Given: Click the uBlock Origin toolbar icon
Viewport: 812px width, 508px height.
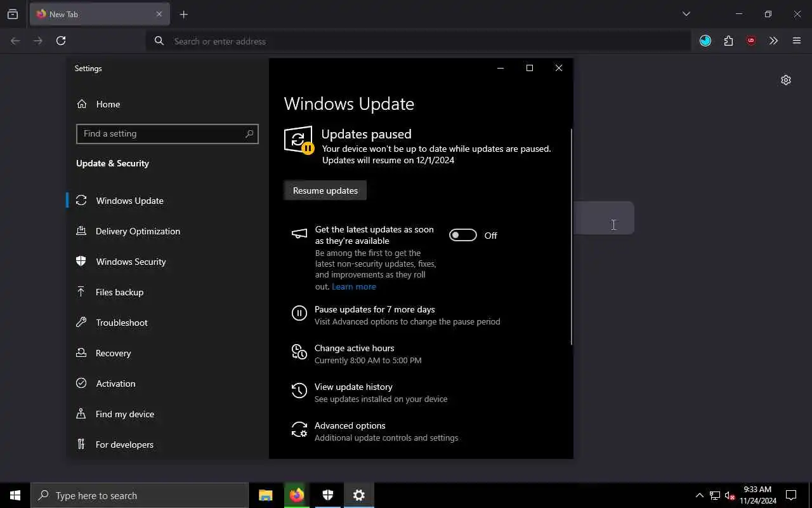Looking at the screenshot, I should 751,41.
